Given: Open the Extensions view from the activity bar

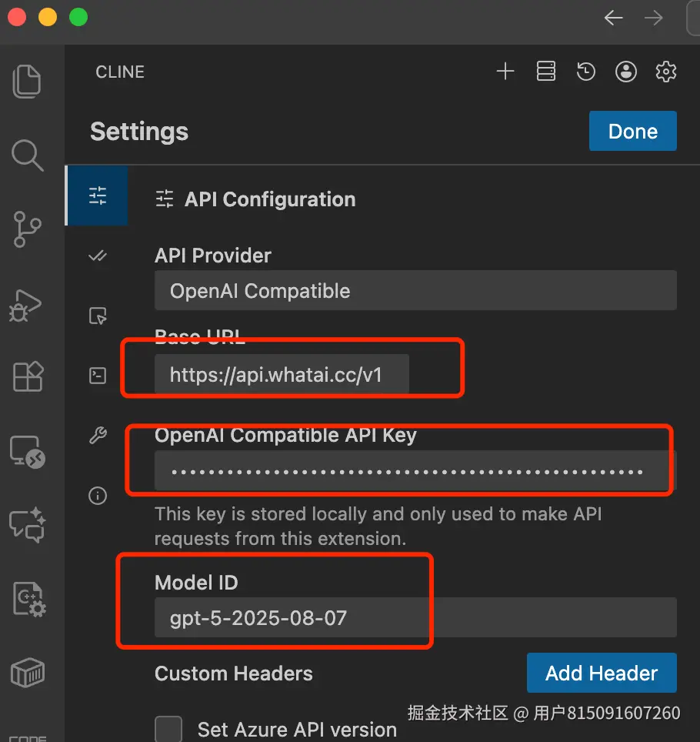Looking at the screenshot, I should (28, 376).
